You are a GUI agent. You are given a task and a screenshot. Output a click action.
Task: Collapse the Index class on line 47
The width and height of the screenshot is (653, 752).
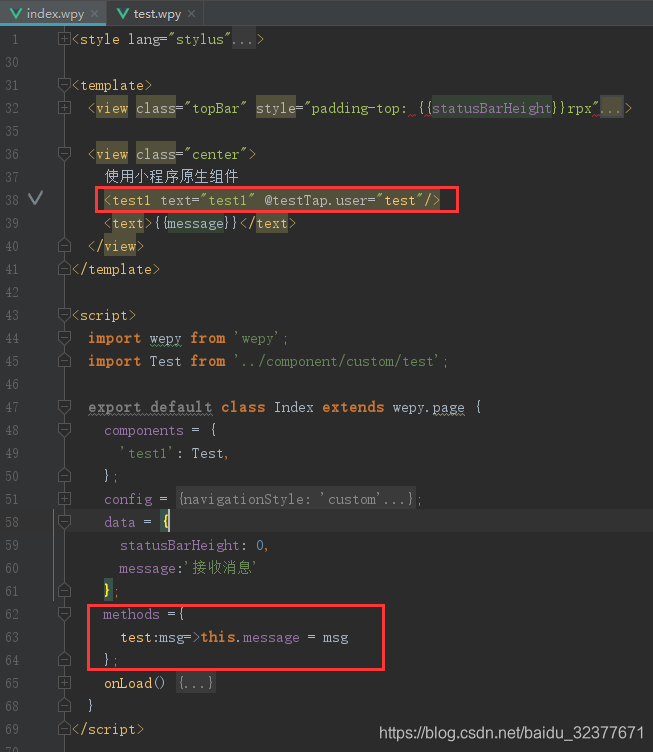(64, 407)
